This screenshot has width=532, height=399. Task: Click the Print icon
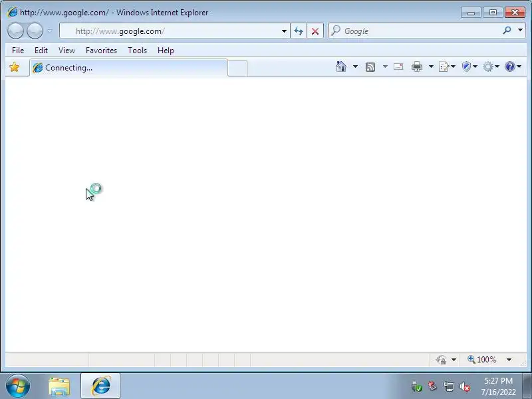(x=417, y=66)
